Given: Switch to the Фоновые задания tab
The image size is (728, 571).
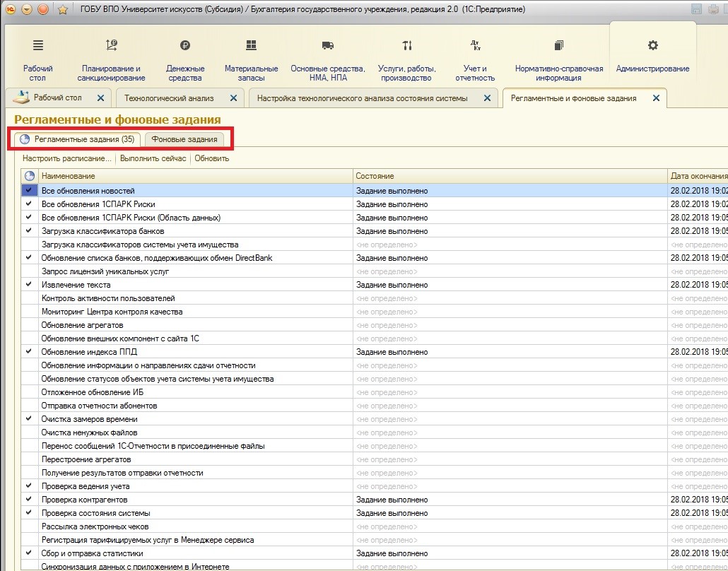Looking at the screenshot, I should [184, 139].
